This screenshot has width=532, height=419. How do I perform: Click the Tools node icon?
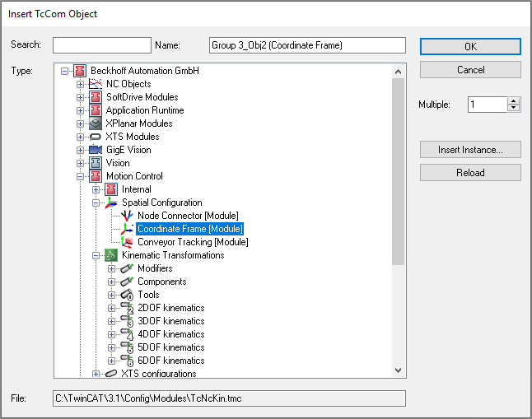point(127,295)
